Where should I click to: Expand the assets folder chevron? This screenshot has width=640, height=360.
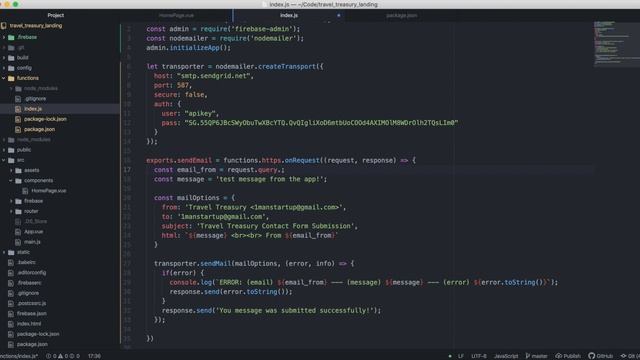click(x=11, y=170)
